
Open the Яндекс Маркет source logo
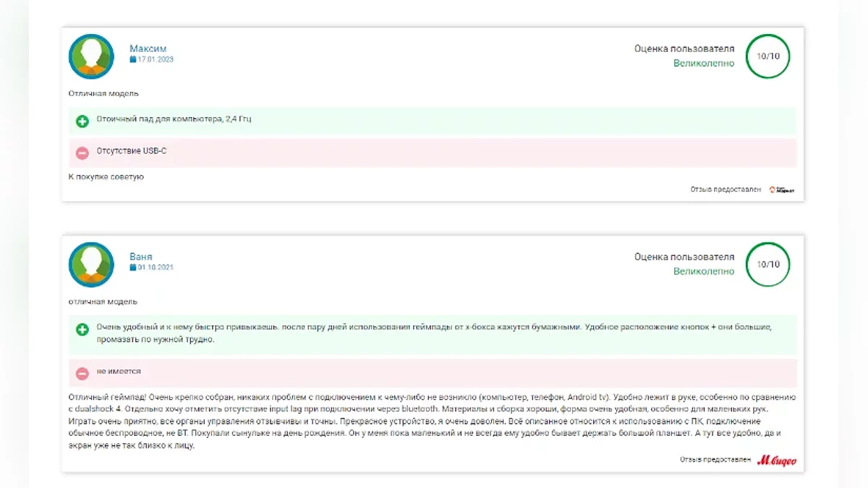tap(781, 189)
